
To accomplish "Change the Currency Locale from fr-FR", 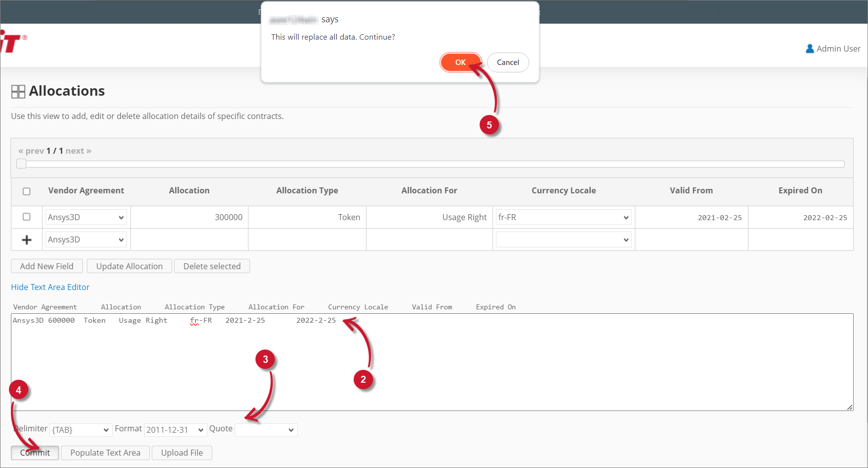I will 563,217.
